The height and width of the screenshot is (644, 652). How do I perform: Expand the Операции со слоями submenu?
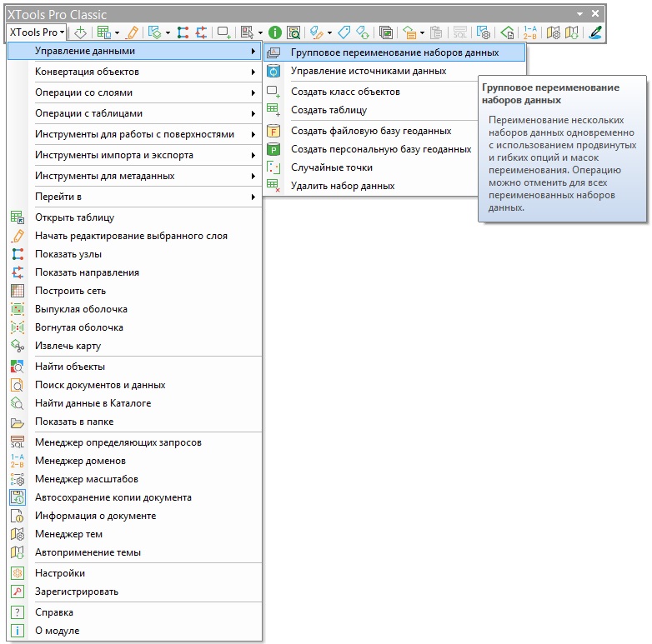pyautogui.click(x=135, y=92)
